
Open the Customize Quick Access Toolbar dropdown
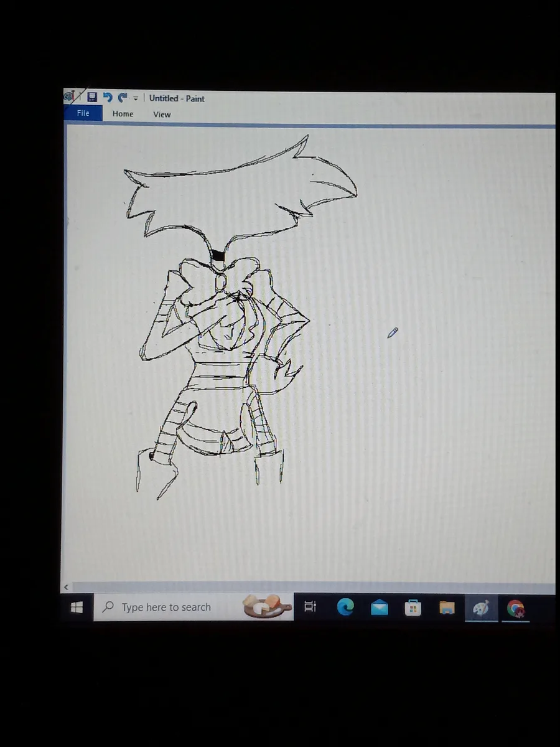click(x=136, y=98)
